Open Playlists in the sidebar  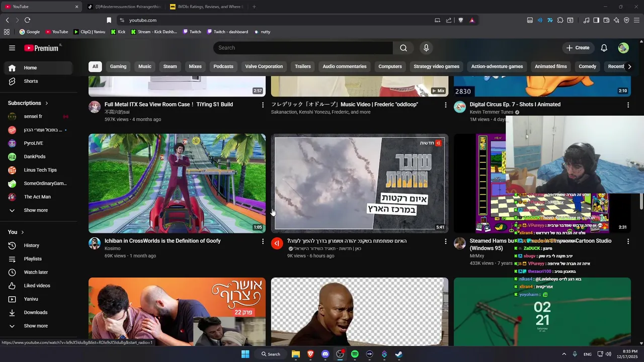(x=39, y=259)
